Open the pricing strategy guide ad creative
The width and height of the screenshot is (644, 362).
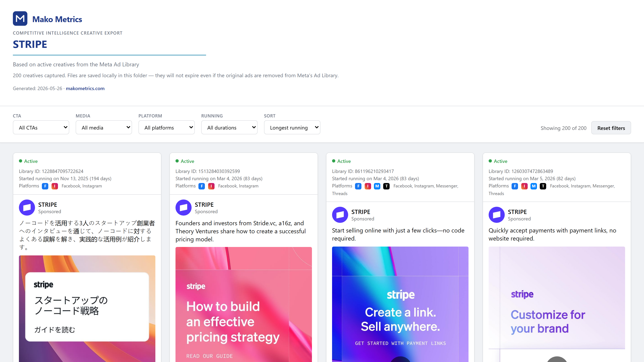click(x=244, y=304)
